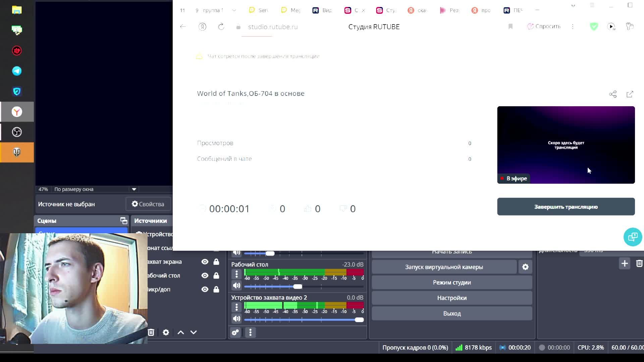644x362 pixels.
Task: Unlock the Микр/доп source
Action: pyautogui.click(x=216, y=289)
